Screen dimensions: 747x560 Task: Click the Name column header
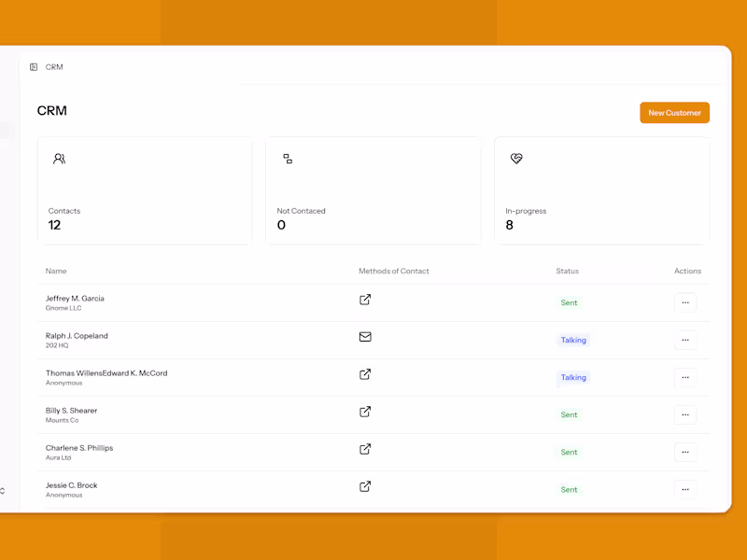pos(56,271)
